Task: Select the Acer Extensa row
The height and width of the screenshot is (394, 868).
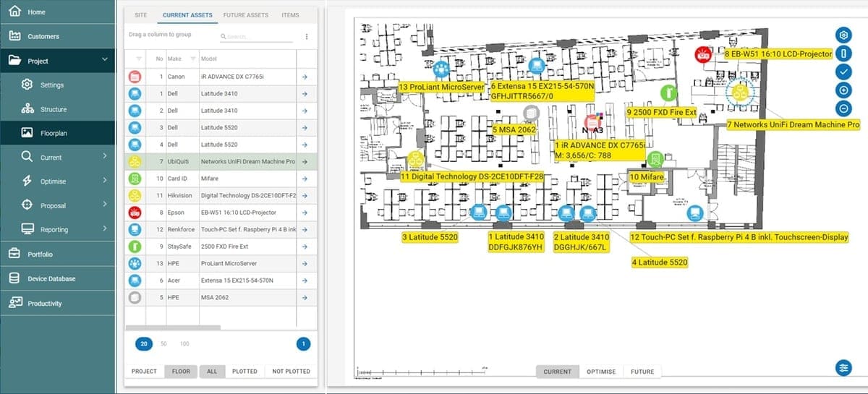Action: click(221, 280)
